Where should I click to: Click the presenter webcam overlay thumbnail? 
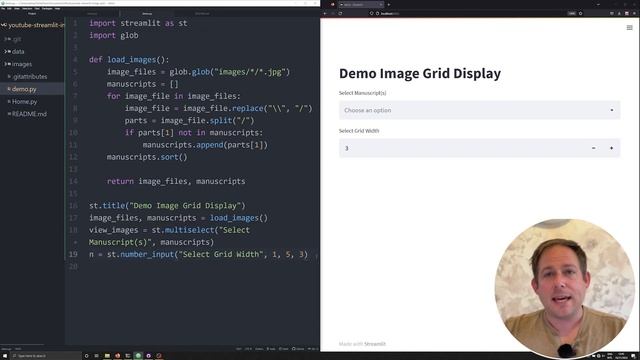pyautogui.click(x=565, y=288)
